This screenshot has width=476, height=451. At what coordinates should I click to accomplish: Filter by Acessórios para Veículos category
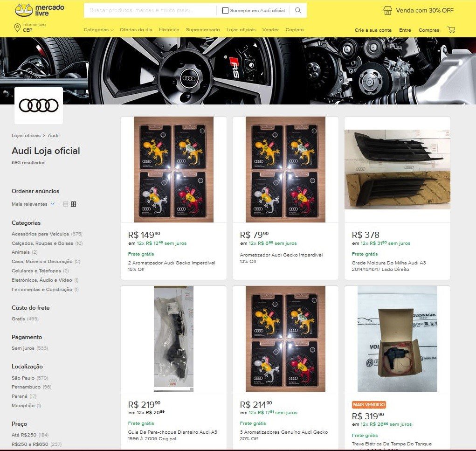[x=40, y=234]
